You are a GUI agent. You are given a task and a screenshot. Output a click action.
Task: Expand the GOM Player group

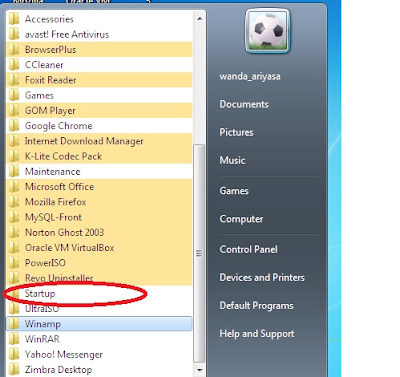pos(99,111)
